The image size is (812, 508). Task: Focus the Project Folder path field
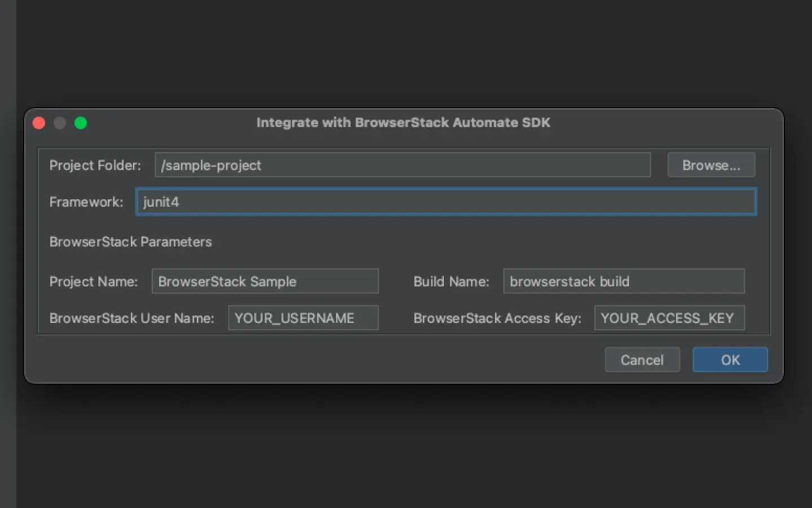tap(402, 165)
